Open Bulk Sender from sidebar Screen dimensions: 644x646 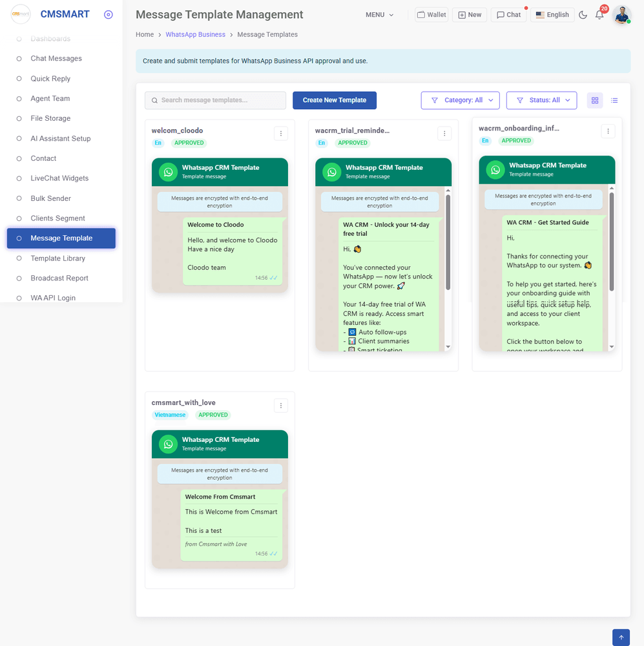pyautogui.click(x=50, y=198)
